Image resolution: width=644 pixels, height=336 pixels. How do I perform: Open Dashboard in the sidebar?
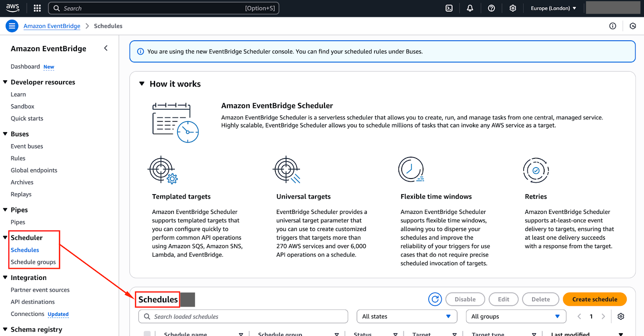coord(25,66)
